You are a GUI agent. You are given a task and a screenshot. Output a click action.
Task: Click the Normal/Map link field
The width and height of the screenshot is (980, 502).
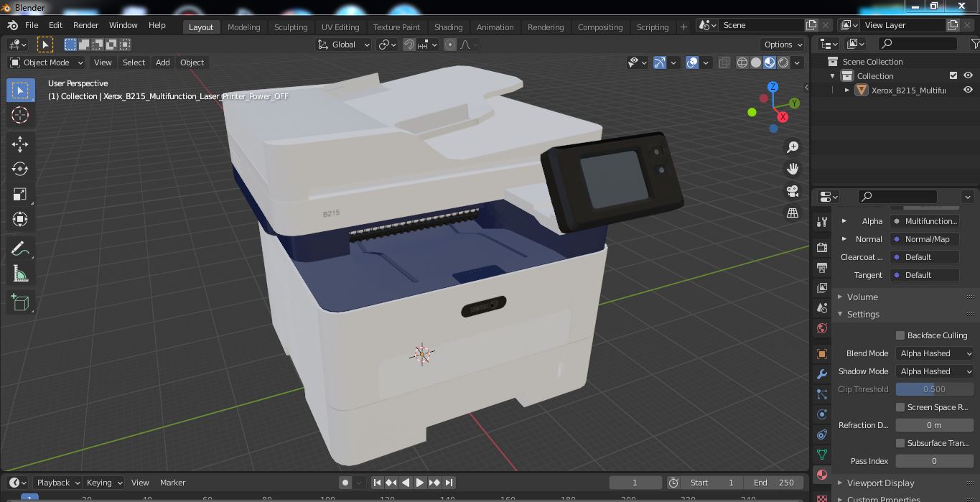pos(924,239)
